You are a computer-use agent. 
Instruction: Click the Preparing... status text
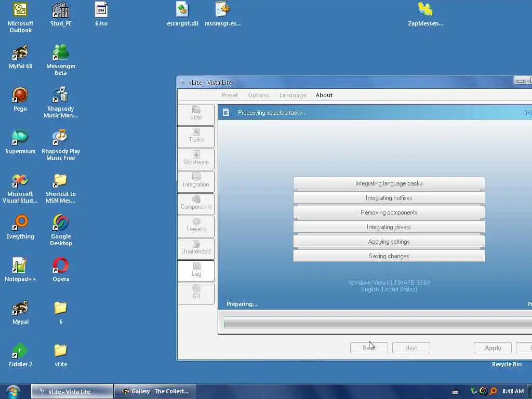pos(242,304)
